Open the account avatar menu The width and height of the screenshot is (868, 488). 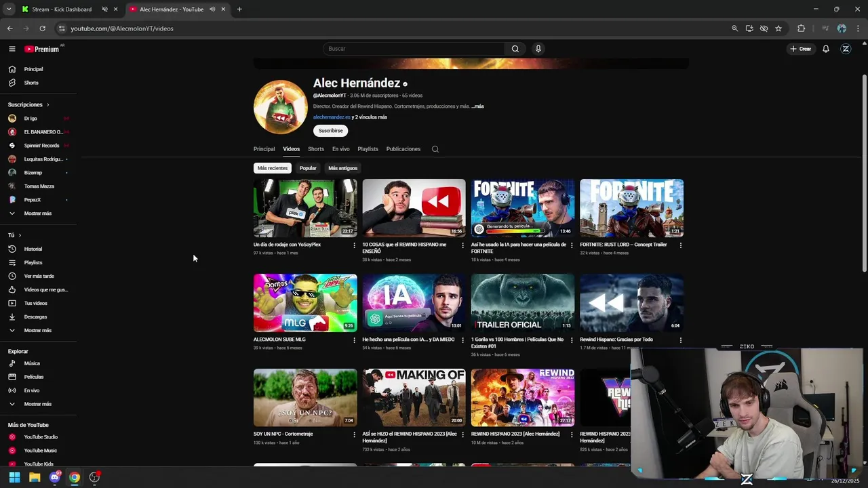pyautogui.click(x=846, y=49)
